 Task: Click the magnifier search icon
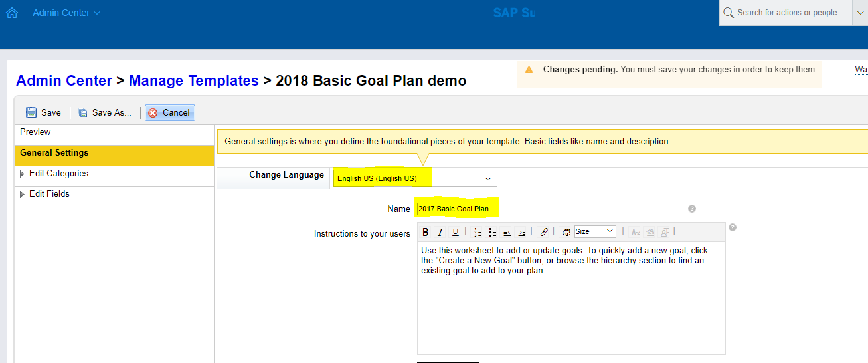coord(728,13)
